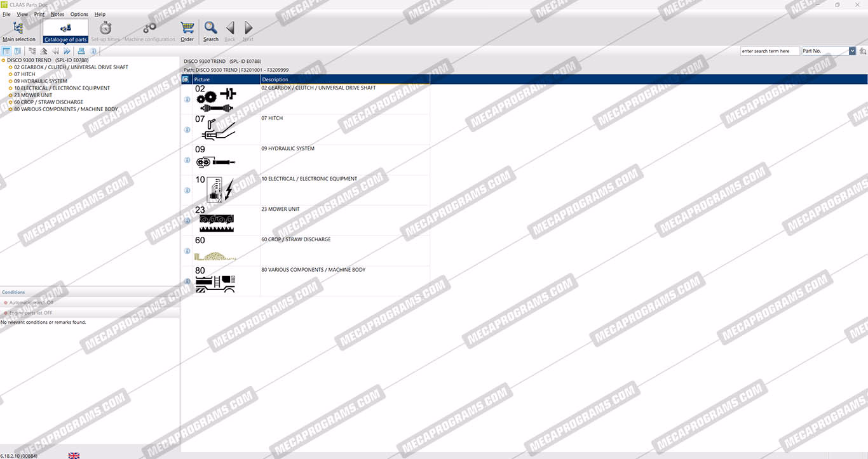The image size is (868, 459).
Task: Open the Help menu
Action: (100, 14)
